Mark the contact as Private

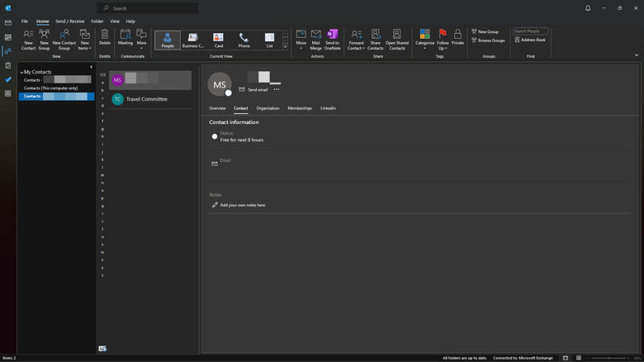pos(457,36)
